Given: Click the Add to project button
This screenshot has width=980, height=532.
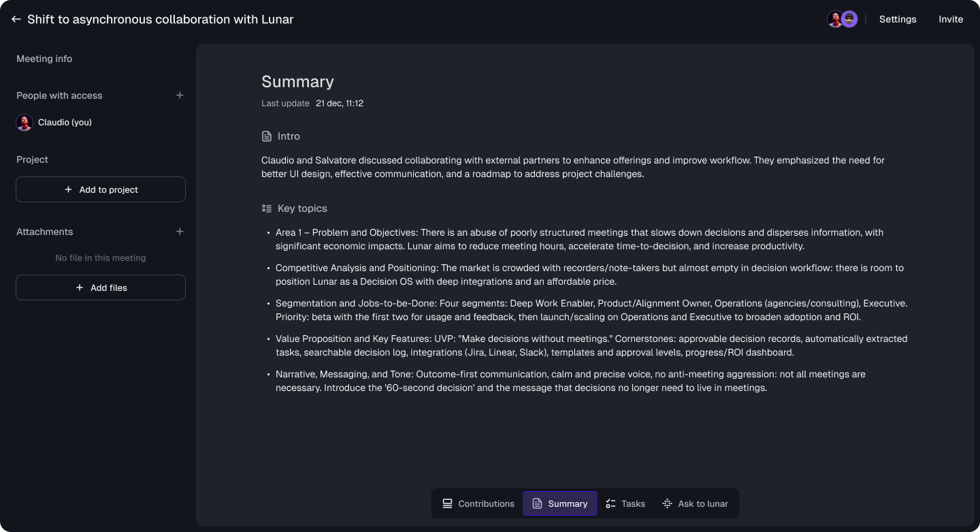Looking at the screenshot, I should pos(101,189).
